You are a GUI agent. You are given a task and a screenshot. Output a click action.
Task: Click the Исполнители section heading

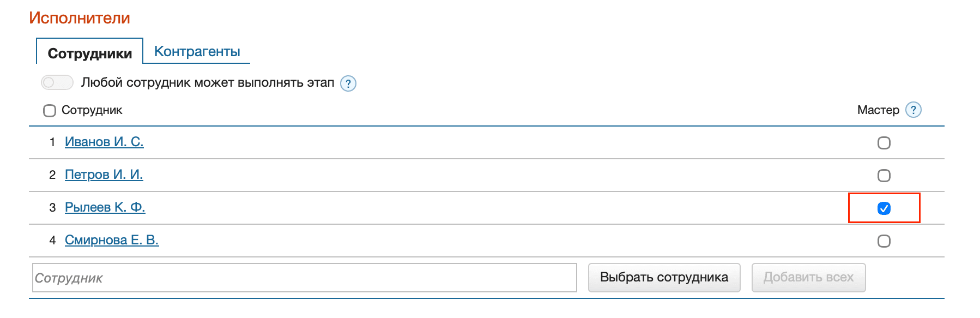80,18
